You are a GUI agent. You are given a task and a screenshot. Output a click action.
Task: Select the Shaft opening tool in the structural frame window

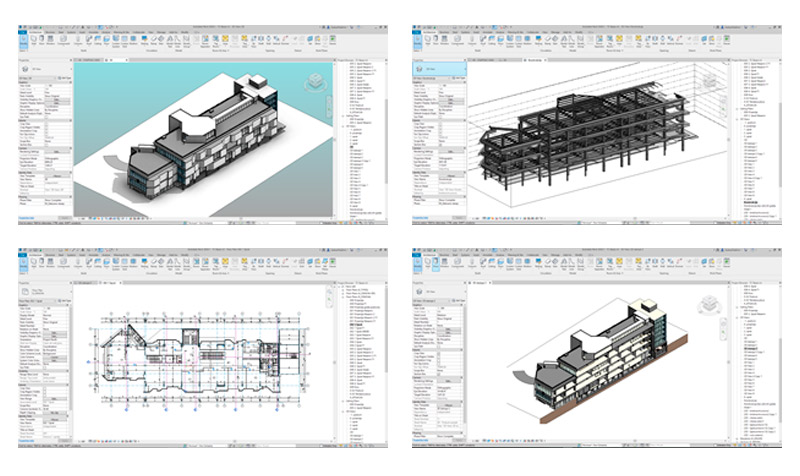coord(655,40)
